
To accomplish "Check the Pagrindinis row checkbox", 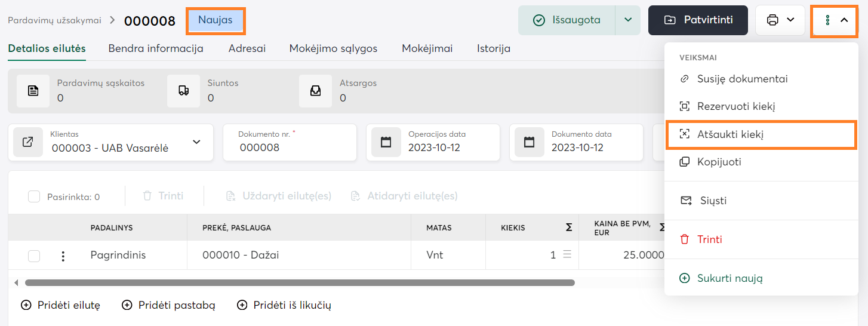I will 34,256.
